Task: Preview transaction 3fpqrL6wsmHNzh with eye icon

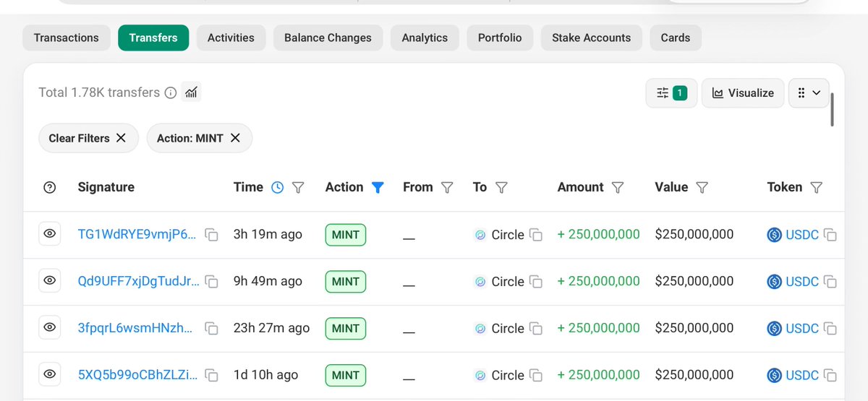Action: [50, 328]
